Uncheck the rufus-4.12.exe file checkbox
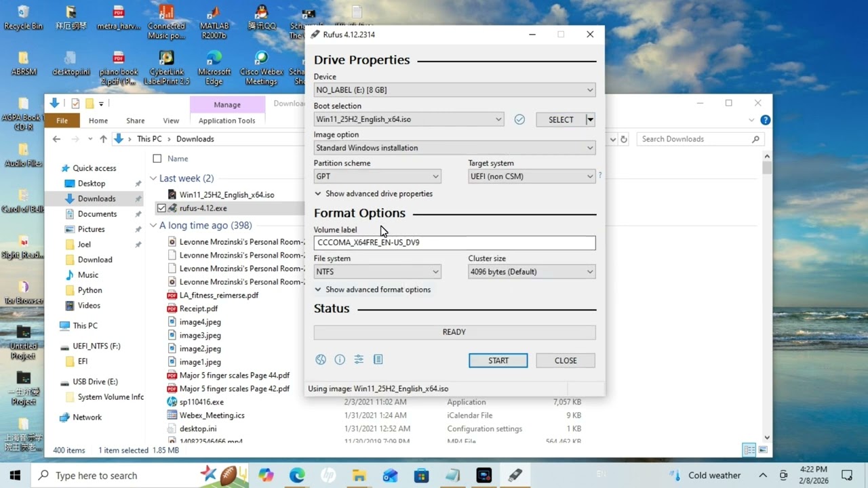 pyautogui.click(x=161, y=208)
